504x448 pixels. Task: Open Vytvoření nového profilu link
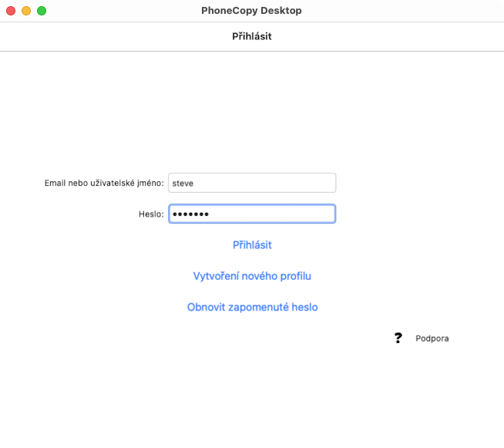point(252,276)
